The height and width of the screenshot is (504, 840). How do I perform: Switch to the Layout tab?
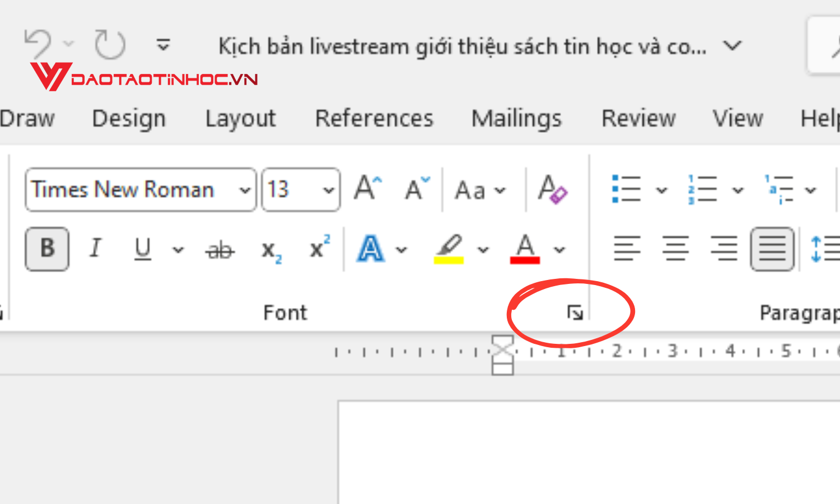point(240,118)
